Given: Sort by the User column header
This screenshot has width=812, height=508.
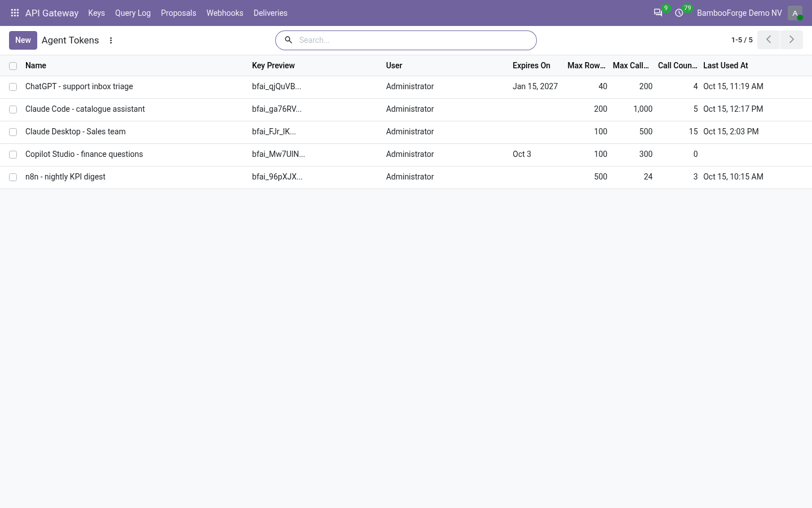Looking at the screenshot, I should point(446,65).
